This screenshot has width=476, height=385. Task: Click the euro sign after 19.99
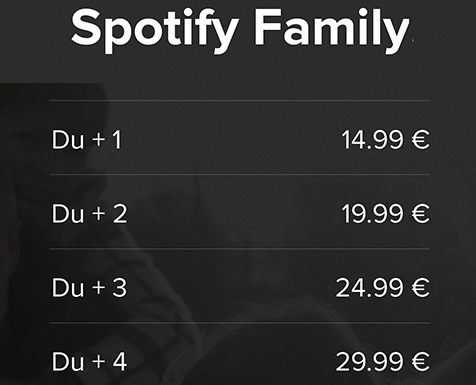pyautogui.click(x=421, y=214)
